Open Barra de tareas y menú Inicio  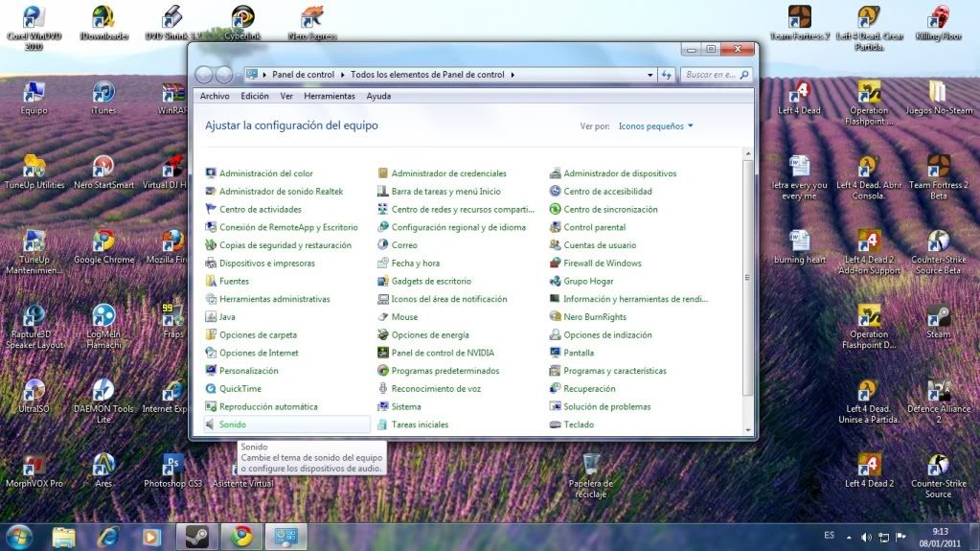click(x=445, y=192)
